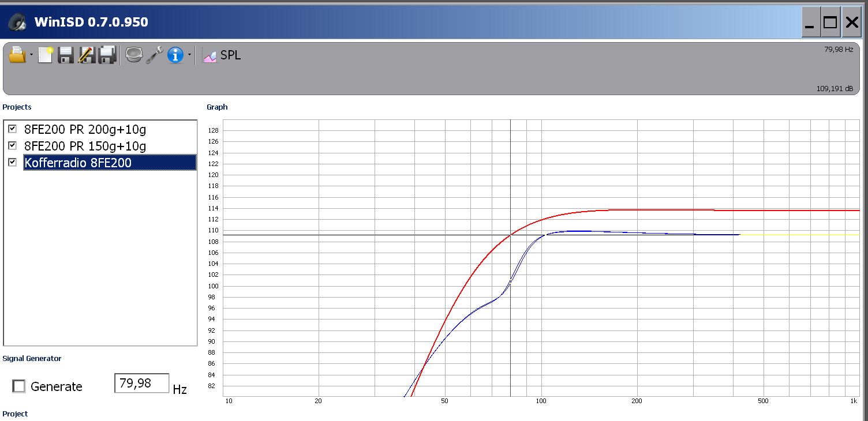Save all projects with double floppy icon
The width and height of the screenshot is (868, 421).
point(107,55)
